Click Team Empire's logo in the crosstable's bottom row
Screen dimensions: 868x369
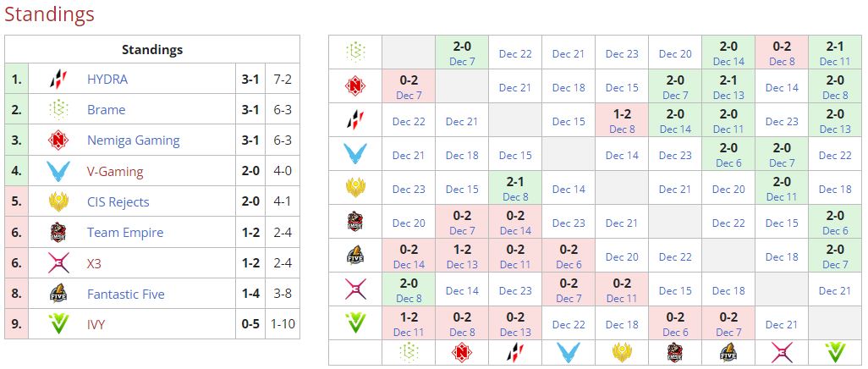coord(675,353)
